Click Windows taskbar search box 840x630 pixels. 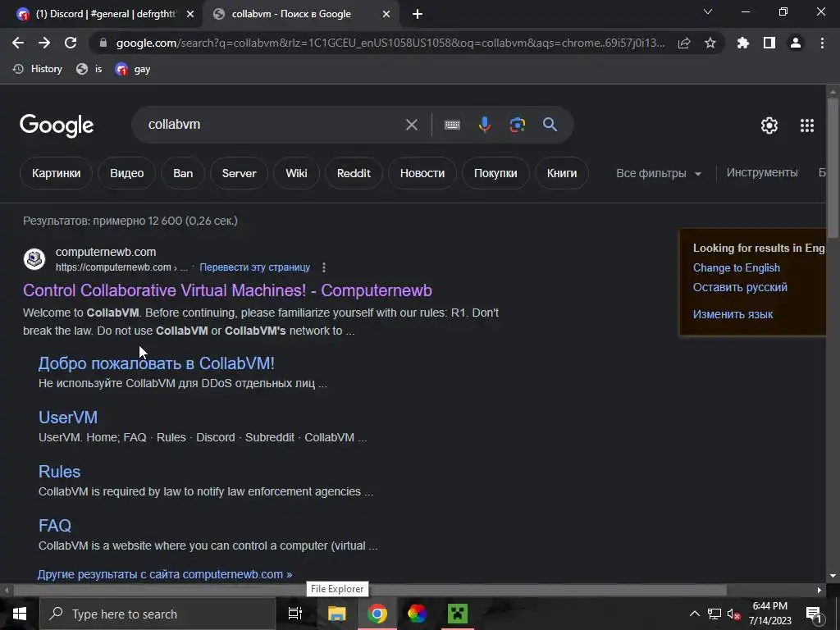point(157,614)
